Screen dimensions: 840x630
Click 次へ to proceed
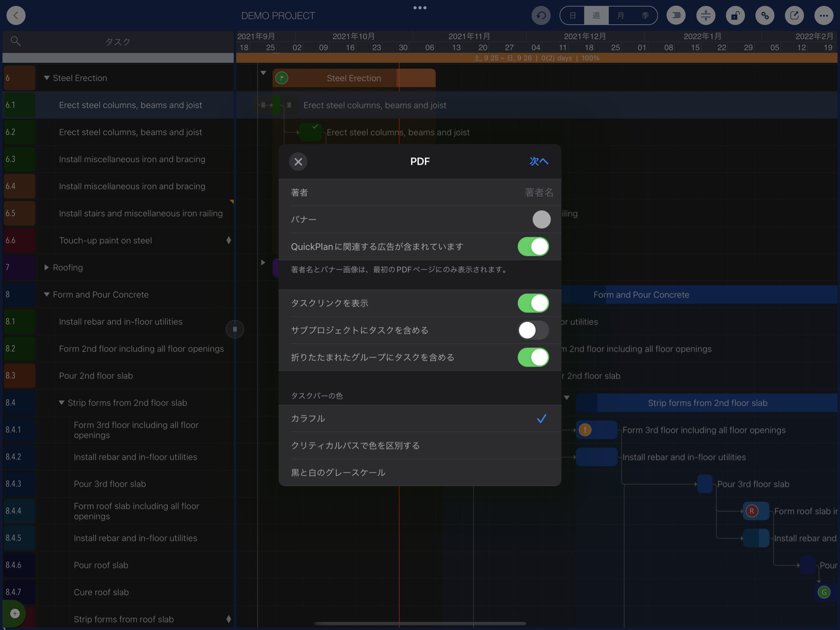pos(538,161)
